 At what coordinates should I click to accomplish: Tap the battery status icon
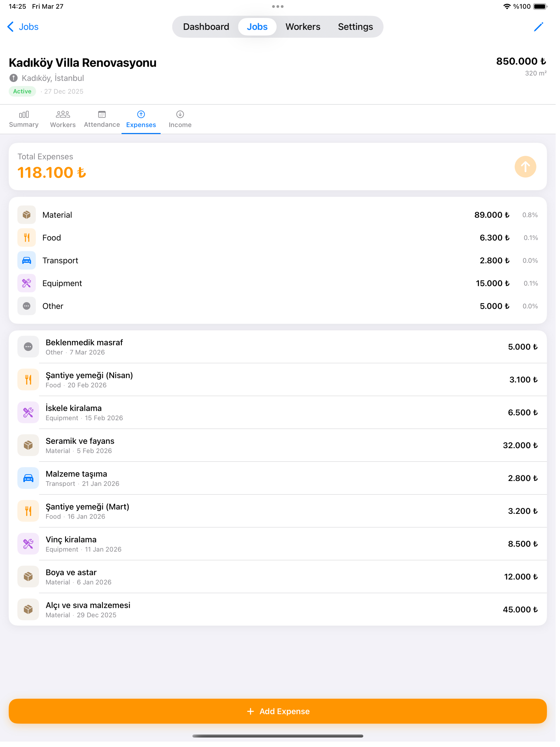click(x=540, y=7)
